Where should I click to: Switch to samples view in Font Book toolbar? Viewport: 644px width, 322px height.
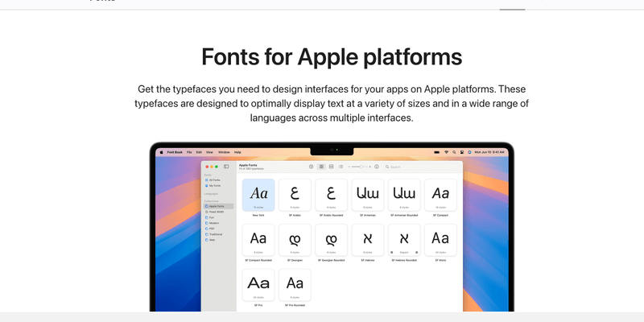(x=331, y=167)
